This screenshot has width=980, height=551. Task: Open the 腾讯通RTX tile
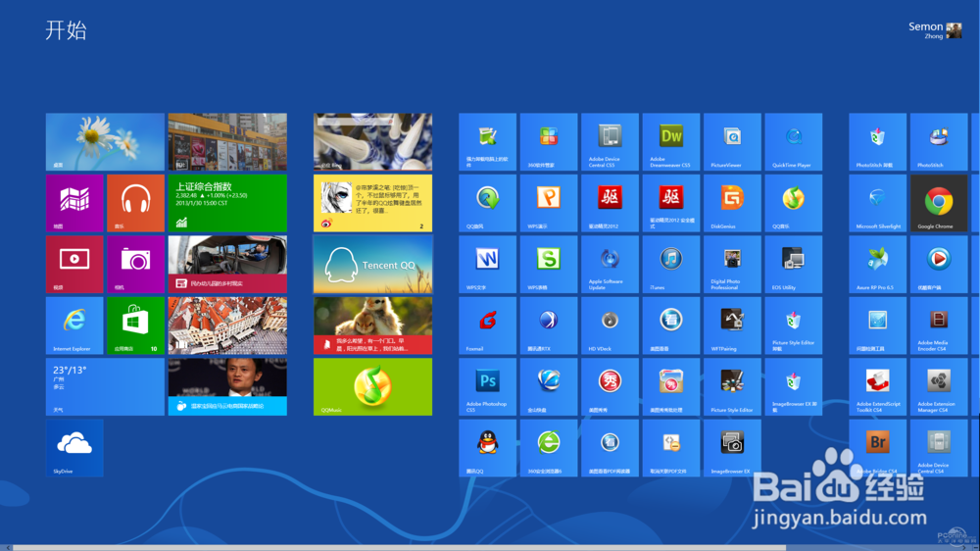pos(549,326)
